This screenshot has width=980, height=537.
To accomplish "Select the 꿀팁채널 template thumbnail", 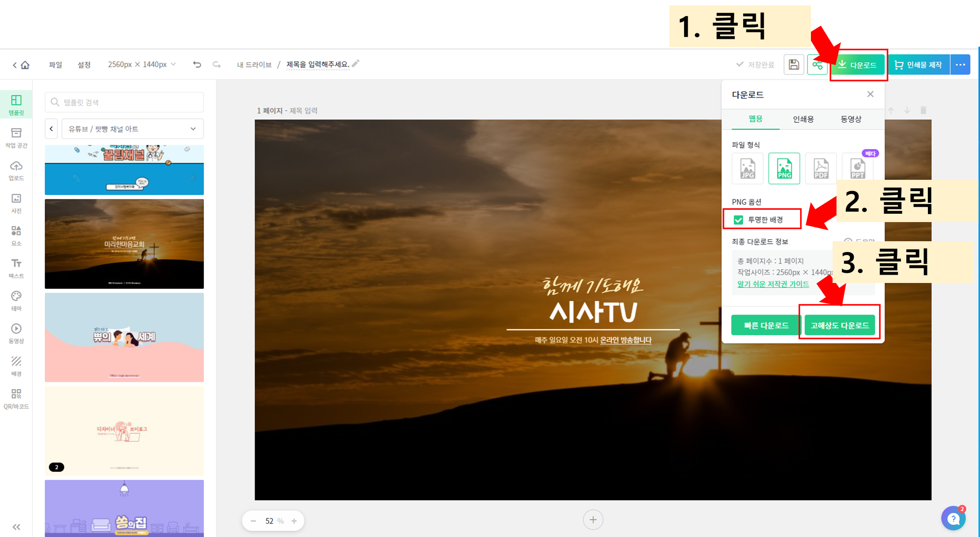I will (124, 170).
